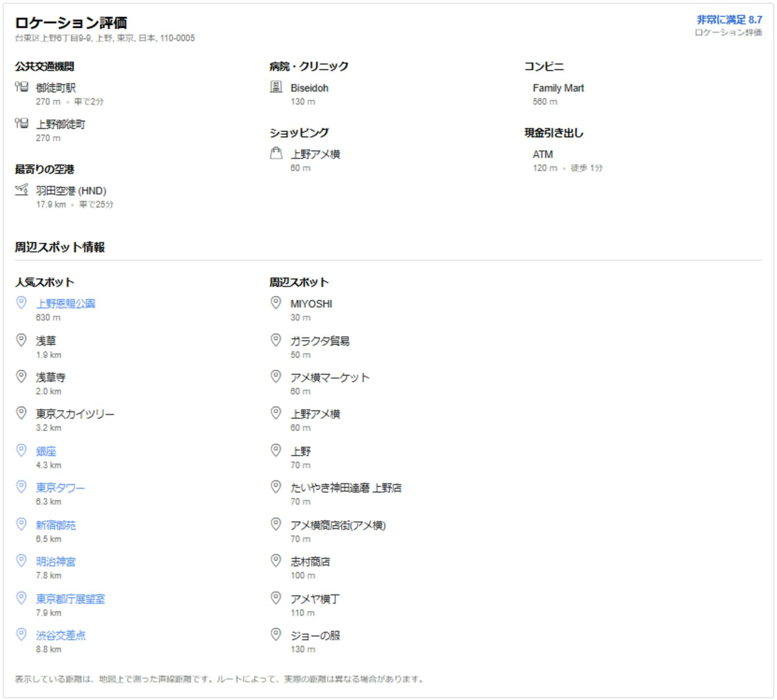Click the ジョーの服 spot name
The width and height of the screenshot is (777, 700).
315,635
